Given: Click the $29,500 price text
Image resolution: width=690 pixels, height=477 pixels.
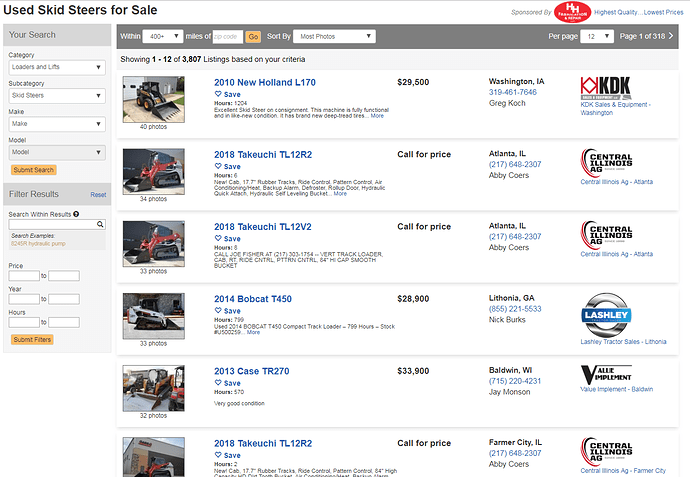Looking at the screenshot, I should click(x=413, y=82).
